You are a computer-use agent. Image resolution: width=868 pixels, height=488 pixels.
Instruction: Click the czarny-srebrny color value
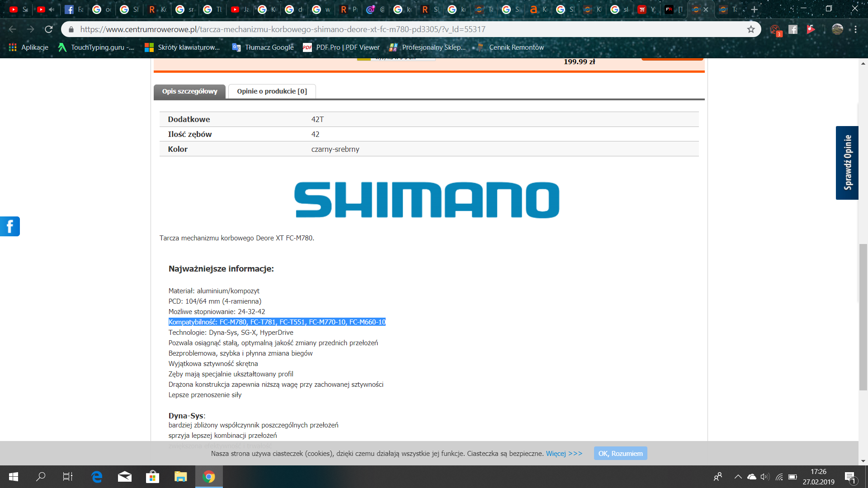(335, 149)
